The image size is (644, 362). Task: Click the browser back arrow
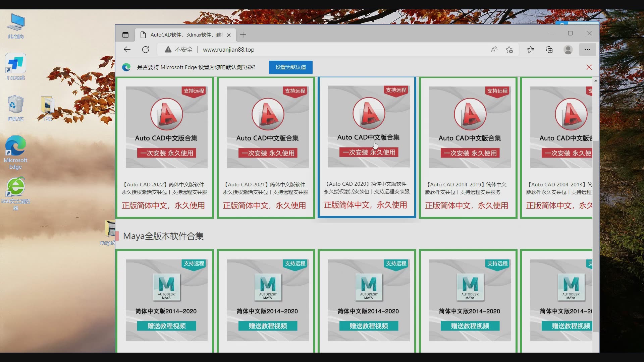coord(127,50)
